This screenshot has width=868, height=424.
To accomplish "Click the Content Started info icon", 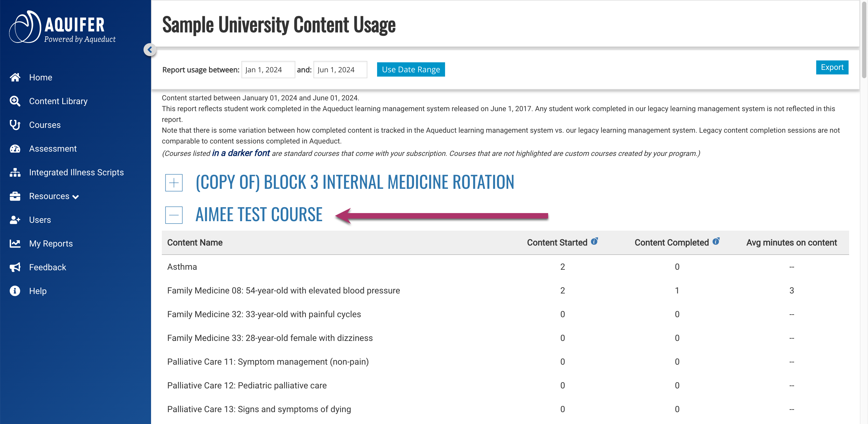I will [x=594, y=241].
